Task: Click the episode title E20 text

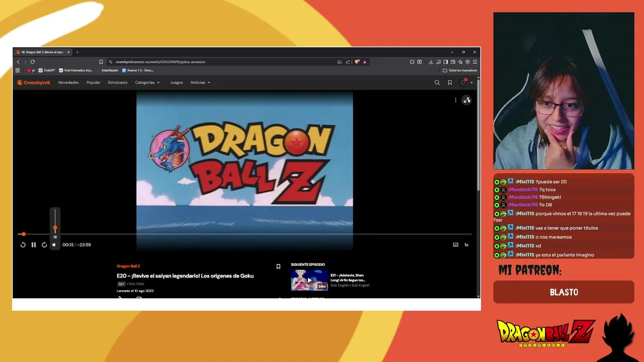Action: click(x=185, y=276)
